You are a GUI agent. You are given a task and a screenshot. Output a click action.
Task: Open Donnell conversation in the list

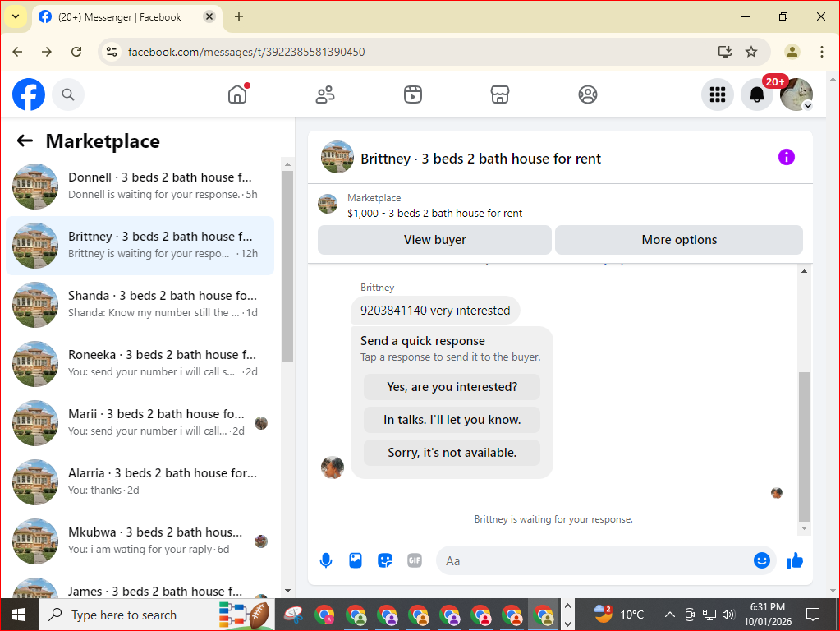pos(140,186)
